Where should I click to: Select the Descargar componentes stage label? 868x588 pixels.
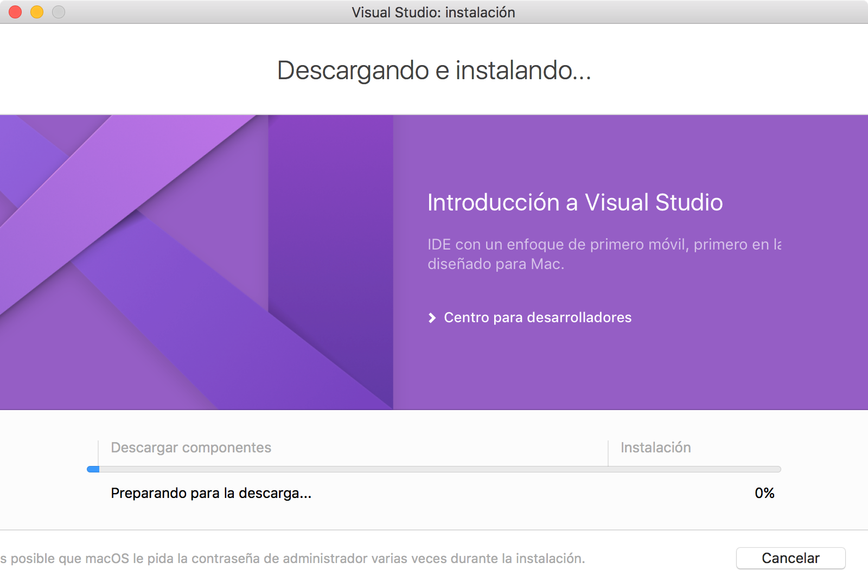pos(190,448)
